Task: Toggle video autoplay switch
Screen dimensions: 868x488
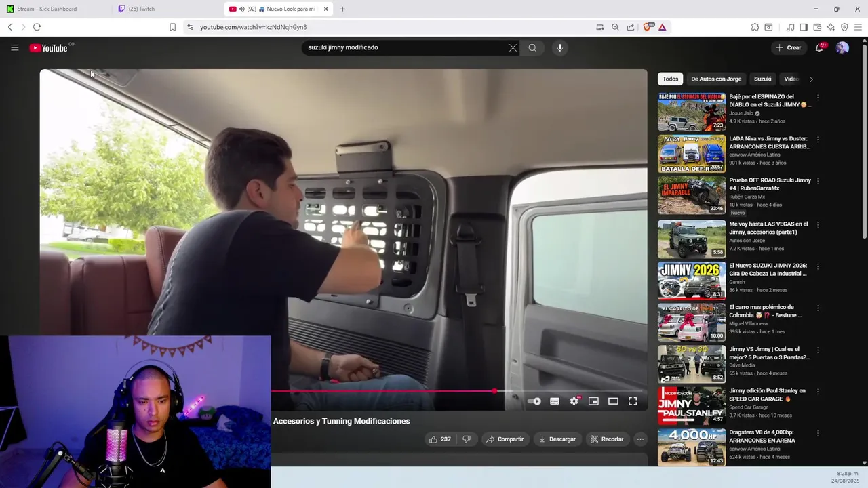Action: click(x=534, y=401)
